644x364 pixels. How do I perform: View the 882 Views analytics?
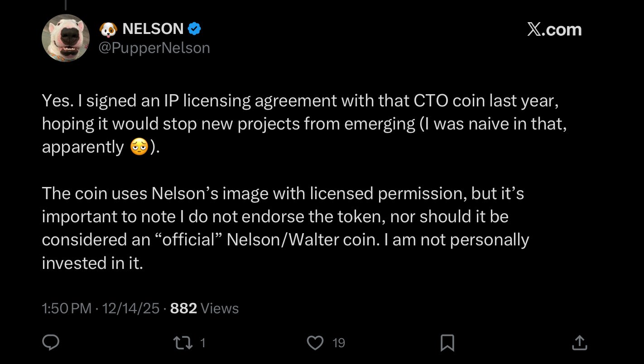[204, 309]
